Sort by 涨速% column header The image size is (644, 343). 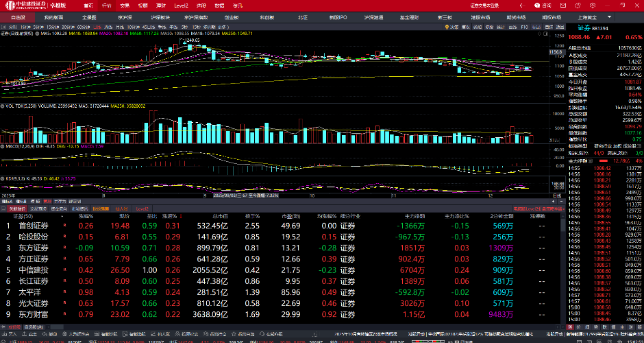pos(169,216)
